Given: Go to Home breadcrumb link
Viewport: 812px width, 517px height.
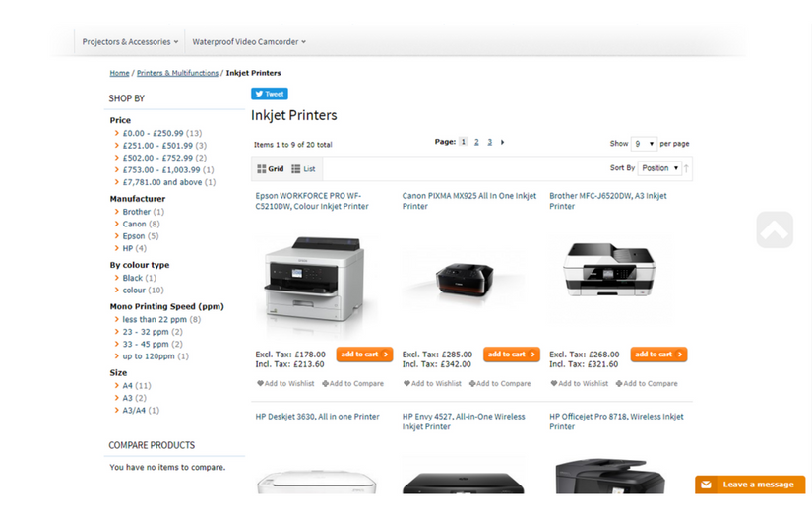Looking at the screenshot, I should [120, 73].
